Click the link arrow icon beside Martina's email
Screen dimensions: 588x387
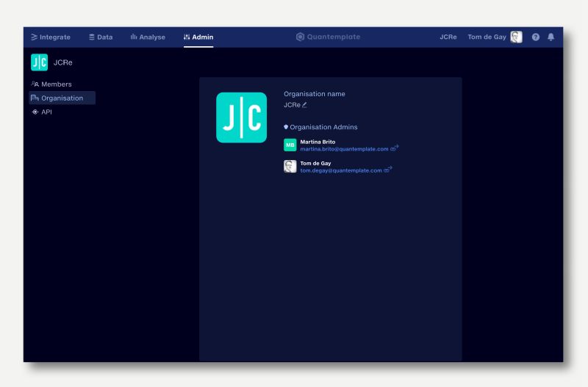(x=395, y=148)
